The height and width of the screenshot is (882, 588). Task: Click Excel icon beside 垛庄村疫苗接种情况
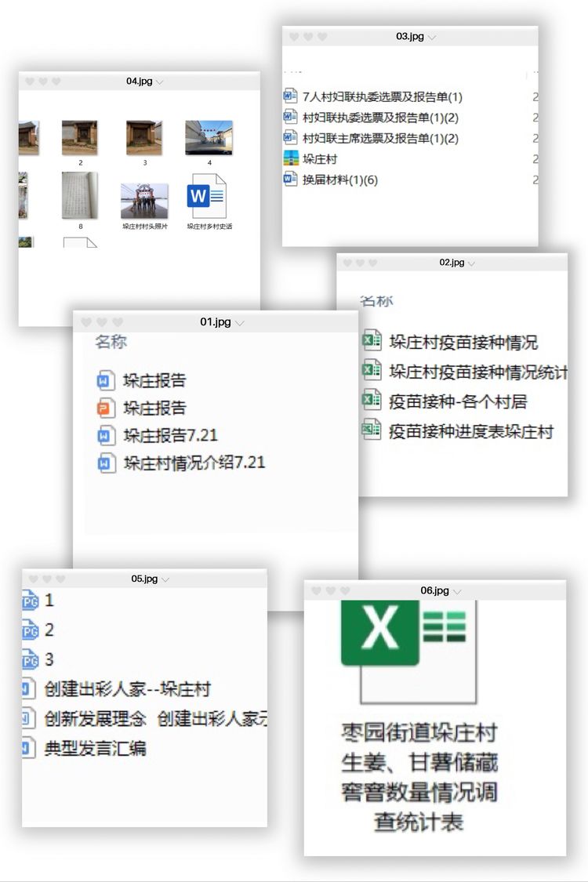click(372, 342)
